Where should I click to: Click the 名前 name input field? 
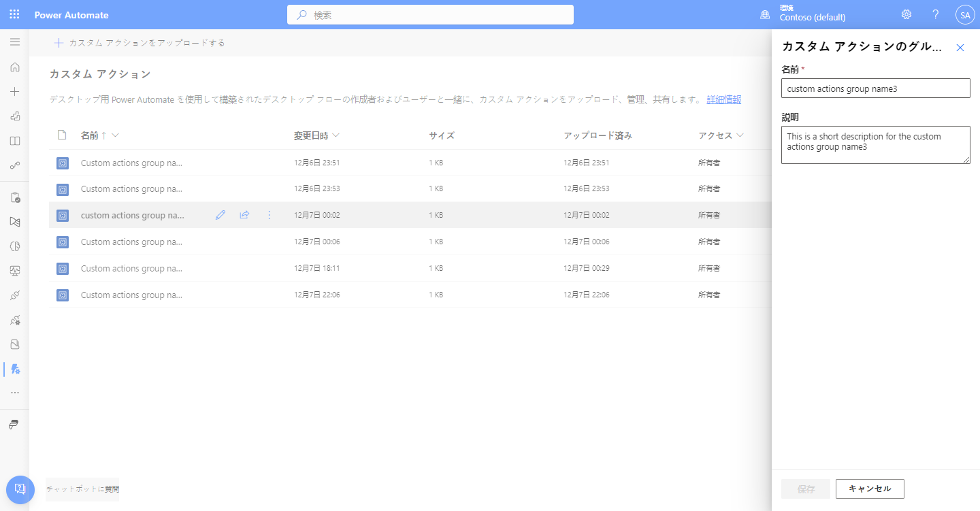[875, 88]
